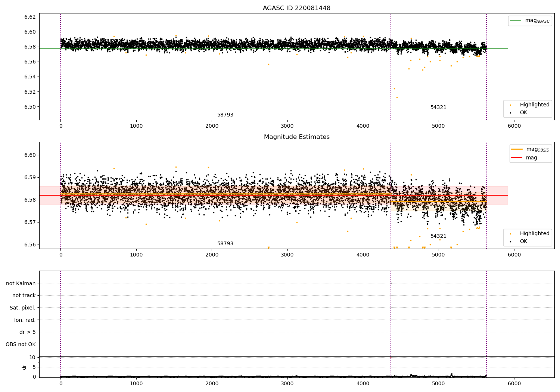
Task: Select the green mag AGASC legend line swatch
Action: [516, 21]
